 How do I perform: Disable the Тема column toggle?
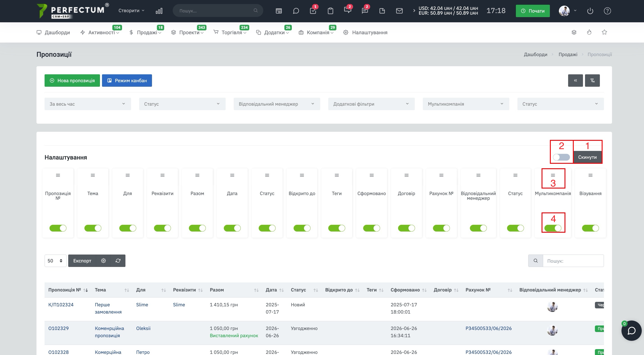point(93,228)
